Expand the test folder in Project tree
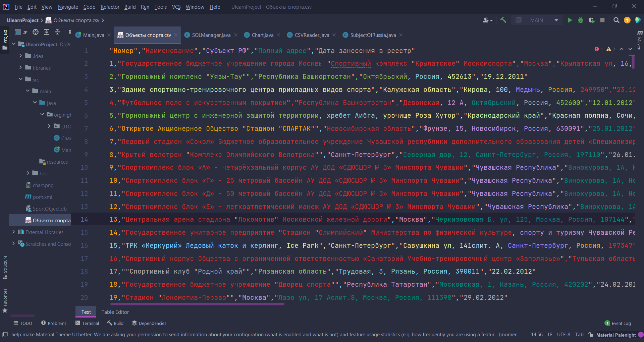644x342 pixels. pos(28,173)
